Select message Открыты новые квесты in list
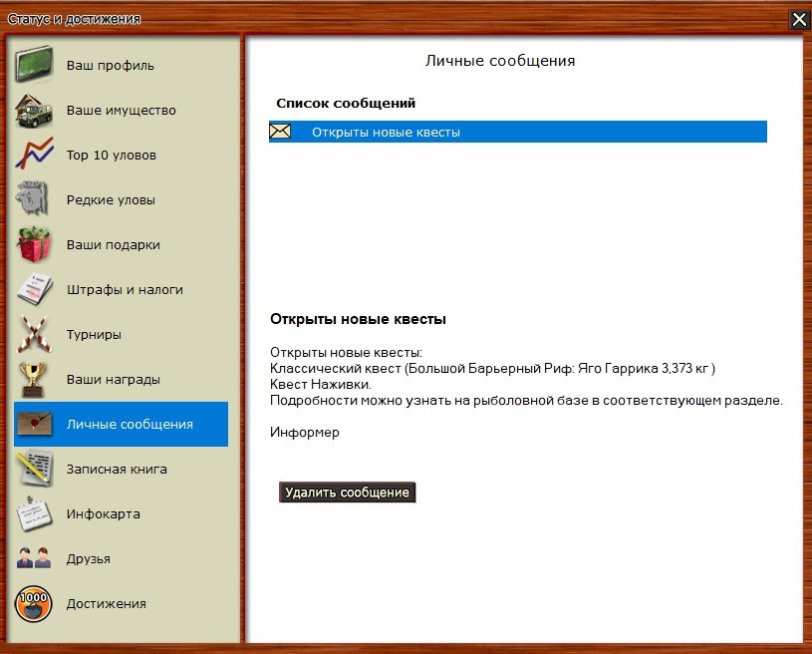Screen dimensions: 812x654 (x=518, y=132)
